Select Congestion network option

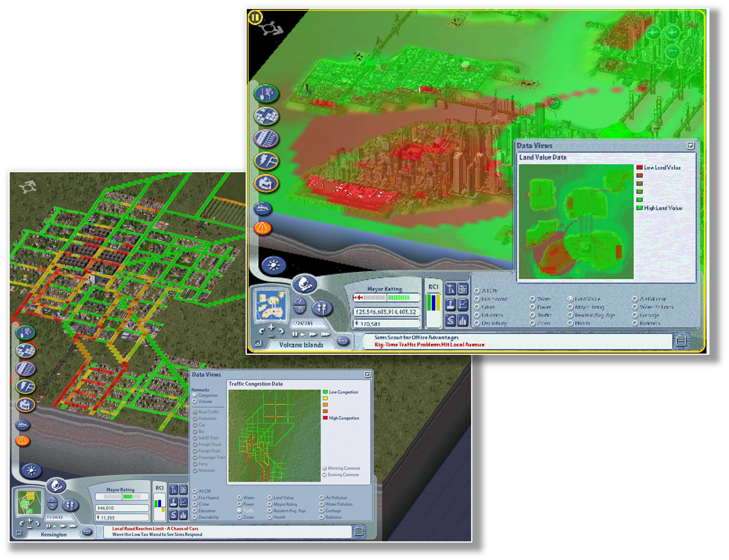(x=205, y=395)
